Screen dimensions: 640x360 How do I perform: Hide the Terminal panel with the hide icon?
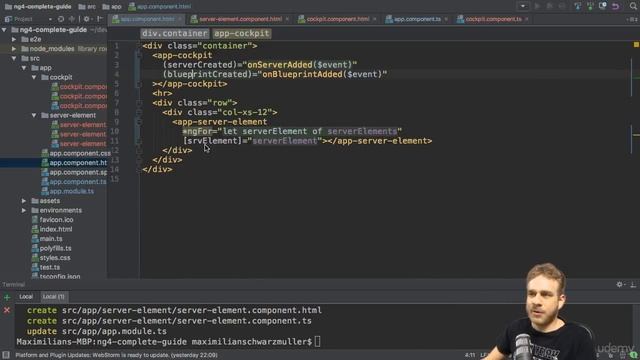[x=633, y=284]
